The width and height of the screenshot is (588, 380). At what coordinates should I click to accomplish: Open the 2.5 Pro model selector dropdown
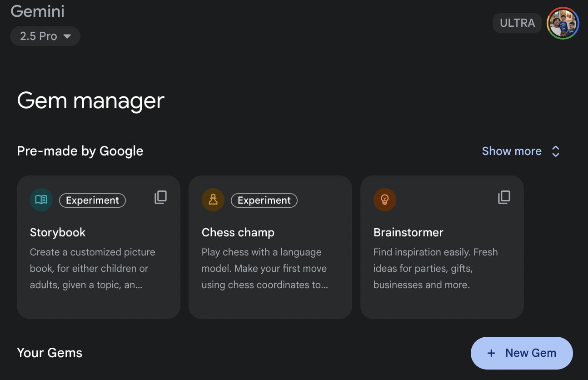pos(45,36)
